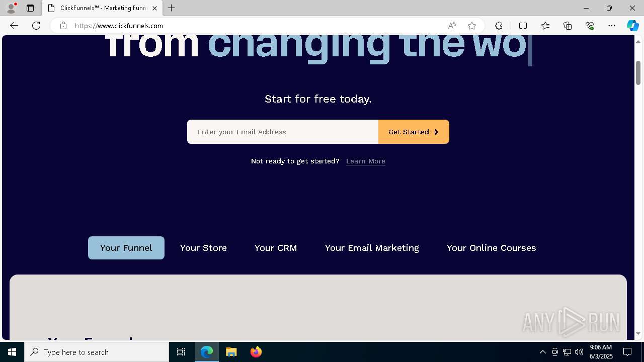Refresh the page
The image size is (644, 362).
coord(36,26)
